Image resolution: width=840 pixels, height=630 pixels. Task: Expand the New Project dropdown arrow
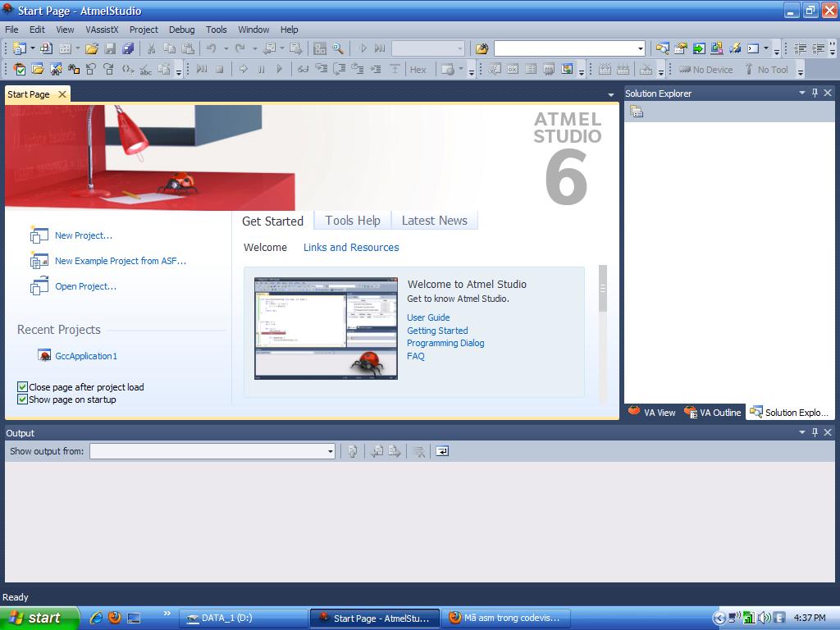pos(32,48)
